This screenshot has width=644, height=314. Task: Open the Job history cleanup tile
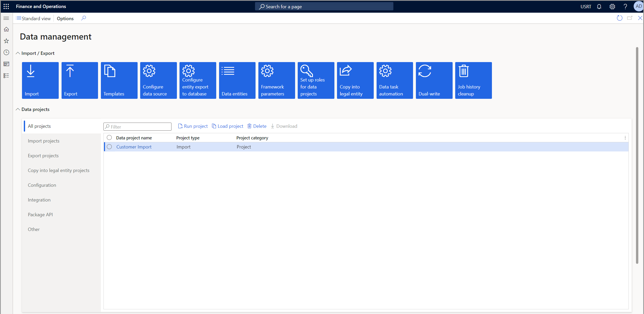tap(473, 80)
